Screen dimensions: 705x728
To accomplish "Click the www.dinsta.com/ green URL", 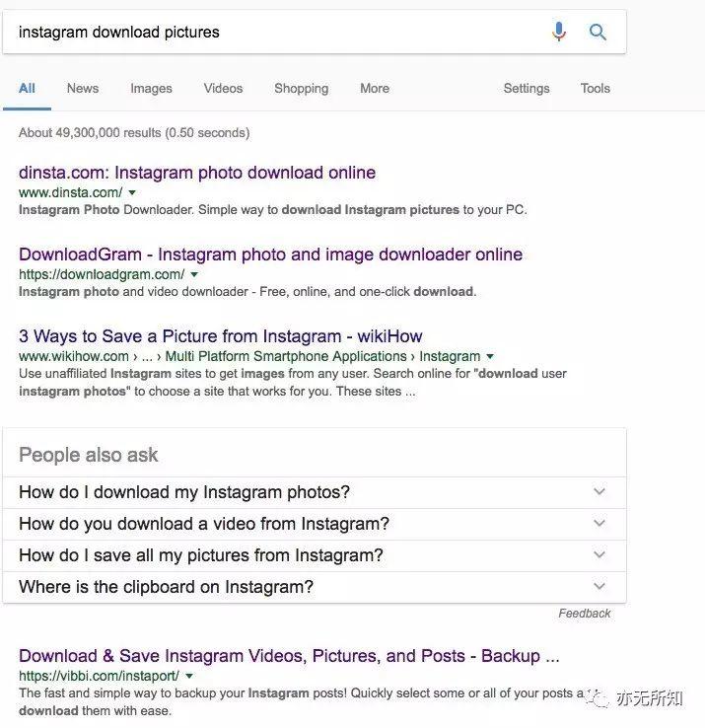I will [71, 192].
